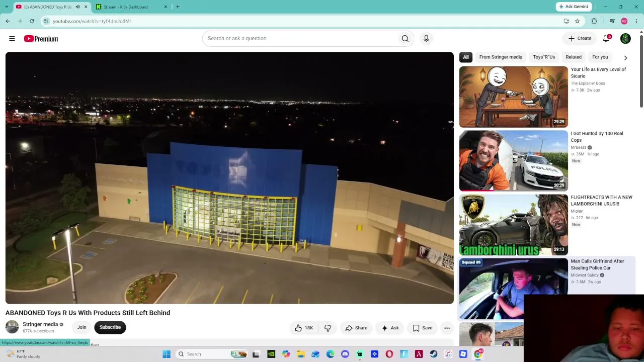
Task: Open a new browser tab
Action: coord(178,7)
